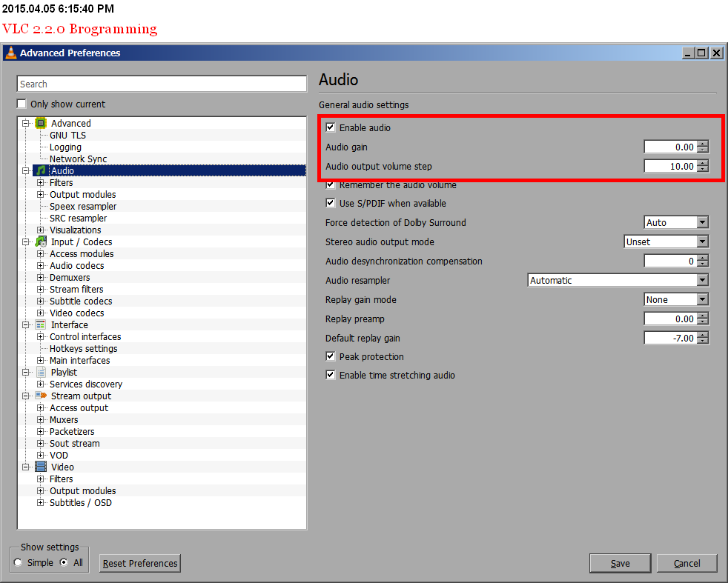Toggle Enable time stretching audio
728x583 pixels.
coord(330,375)
